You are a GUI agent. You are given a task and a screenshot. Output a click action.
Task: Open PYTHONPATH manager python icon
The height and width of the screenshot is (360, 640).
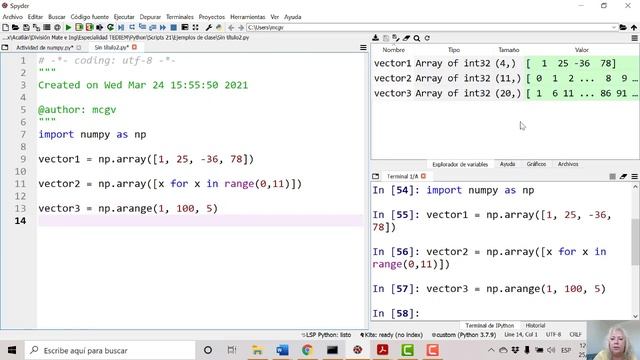click(219, 27)
